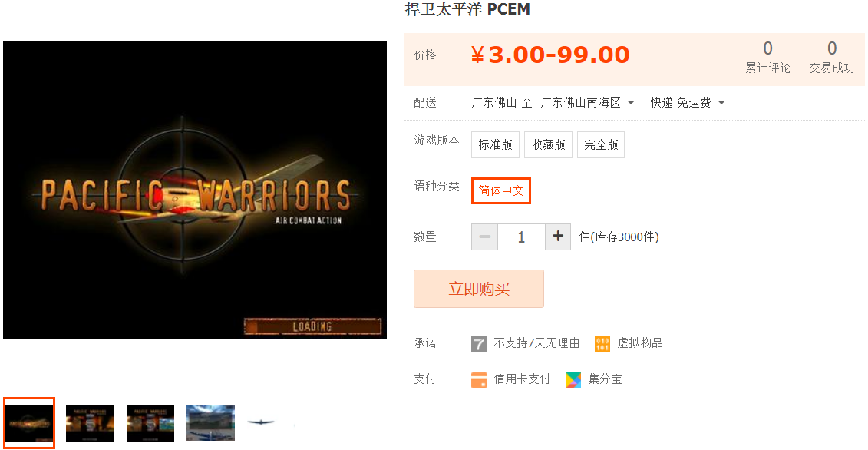View the small airplane fifth thumbnail
This screenshot has width=868, height=450.
[261, 422]
